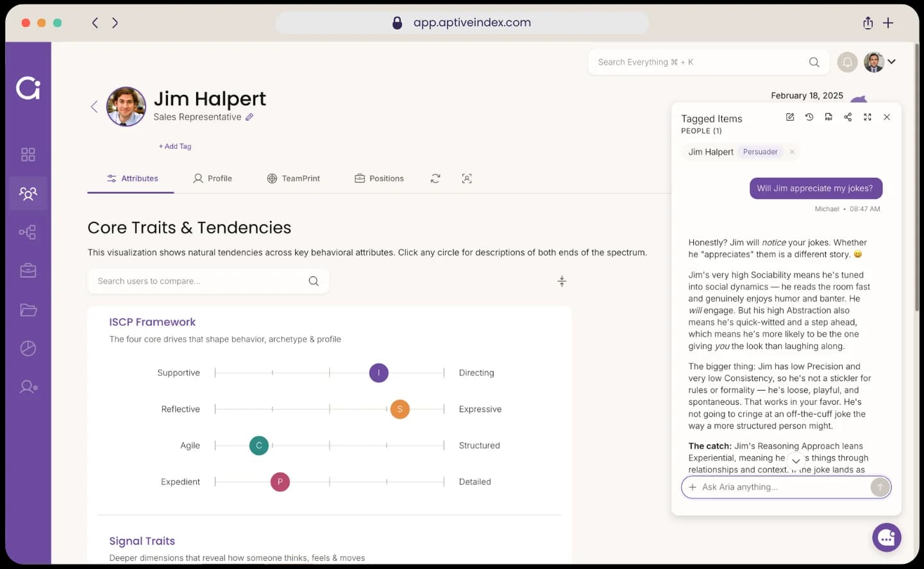Click the magnifier in the Search Everything bar
Screen dimensions: 924x569
814,62
